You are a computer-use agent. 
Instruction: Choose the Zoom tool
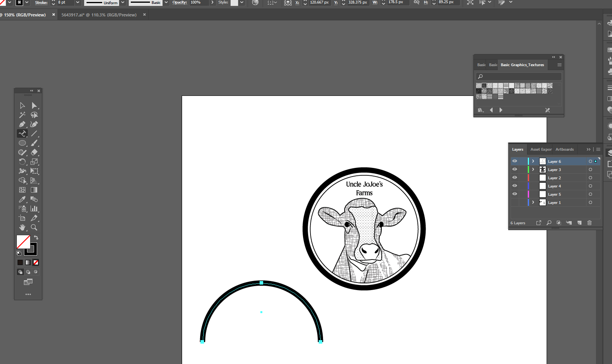pyautogui.click(x=34, y=227)
